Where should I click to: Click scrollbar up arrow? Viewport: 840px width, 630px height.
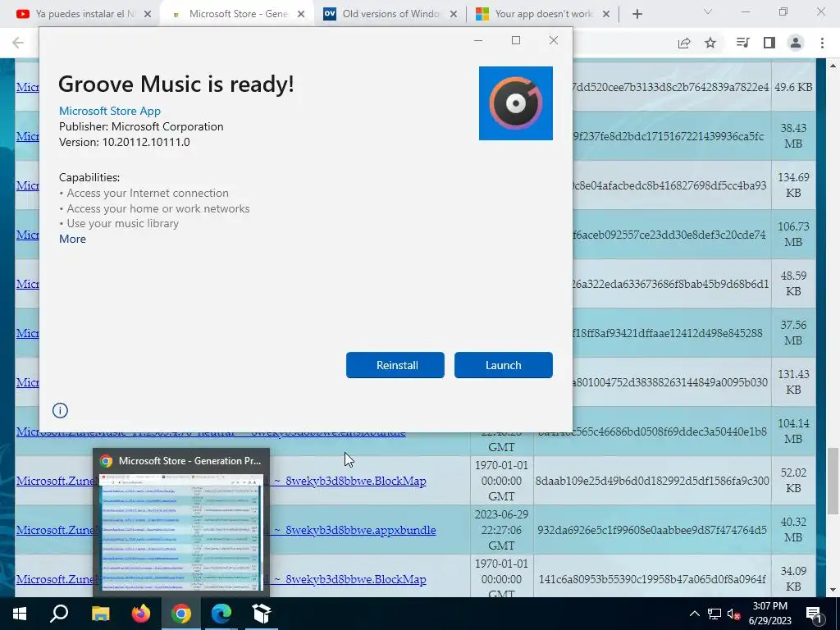point(833,66)
